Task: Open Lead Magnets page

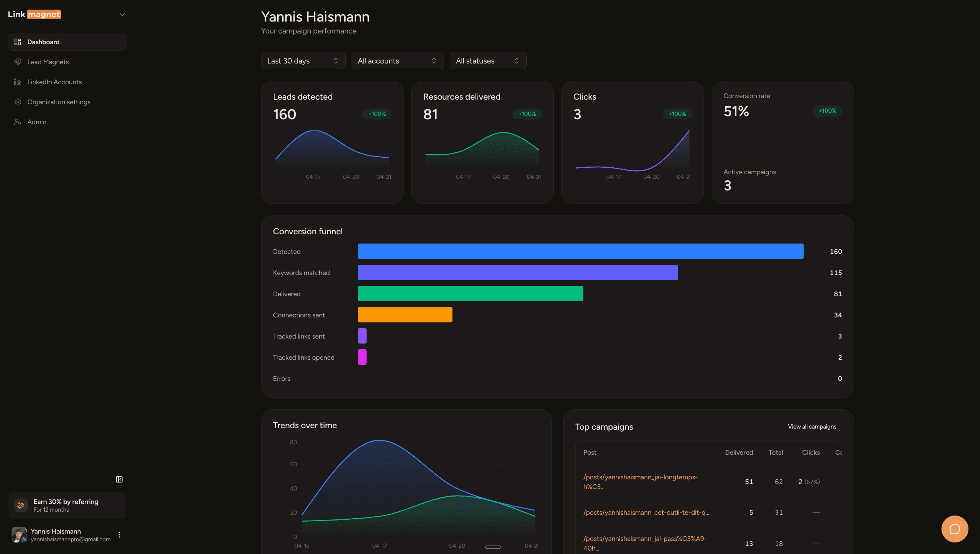Action: click(67, 62)
